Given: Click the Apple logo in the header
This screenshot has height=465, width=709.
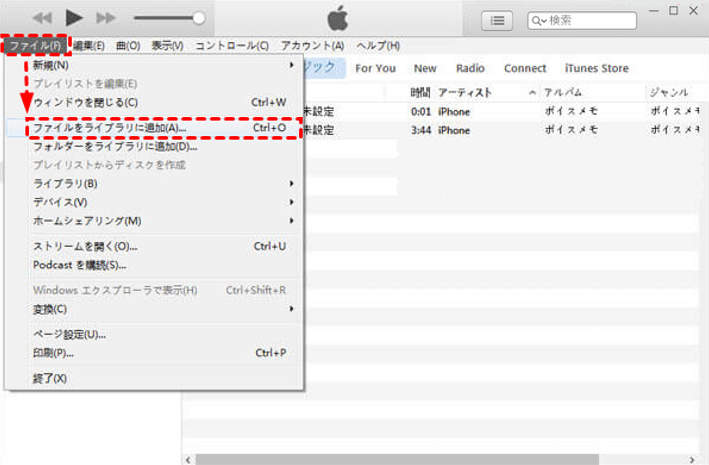Looking at the screenshot, I should pyautogui.click(x=338, y=19).
